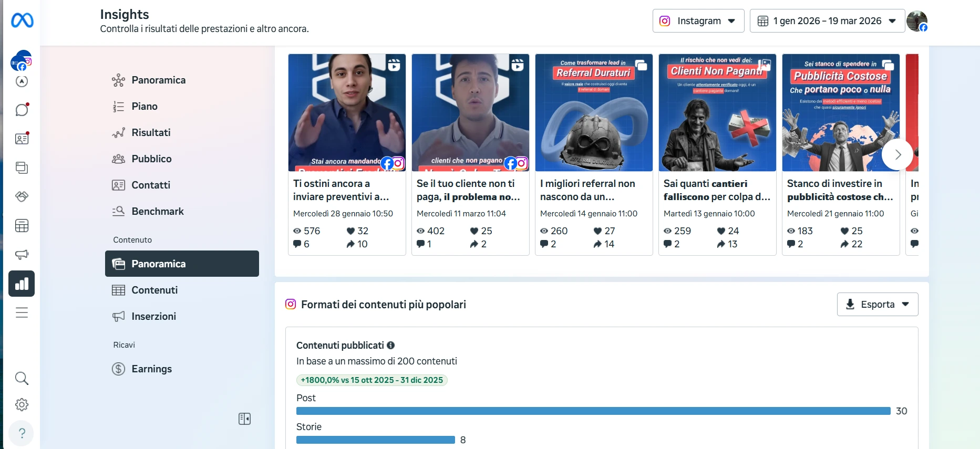The width and height of the screenshot is (980, 449).
Task: Collapse the navigation panel toggle icon
Action: click(x=244, y=419)
